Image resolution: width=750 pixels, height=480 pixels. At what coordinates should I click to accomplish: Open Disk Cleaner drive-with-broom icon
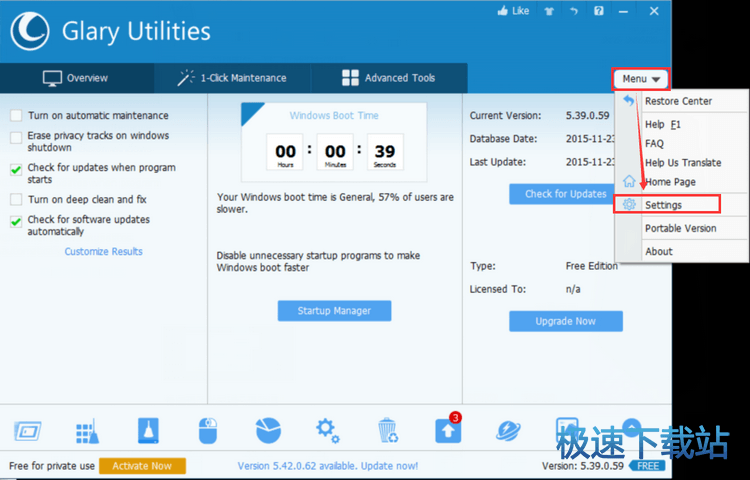(148, 431)
